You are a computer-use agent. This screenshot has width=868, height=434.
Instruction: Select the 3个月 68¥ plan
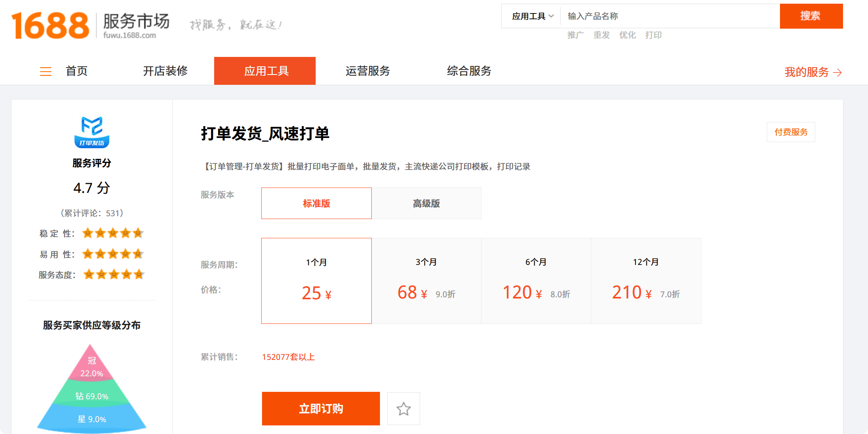pos(426,281)
